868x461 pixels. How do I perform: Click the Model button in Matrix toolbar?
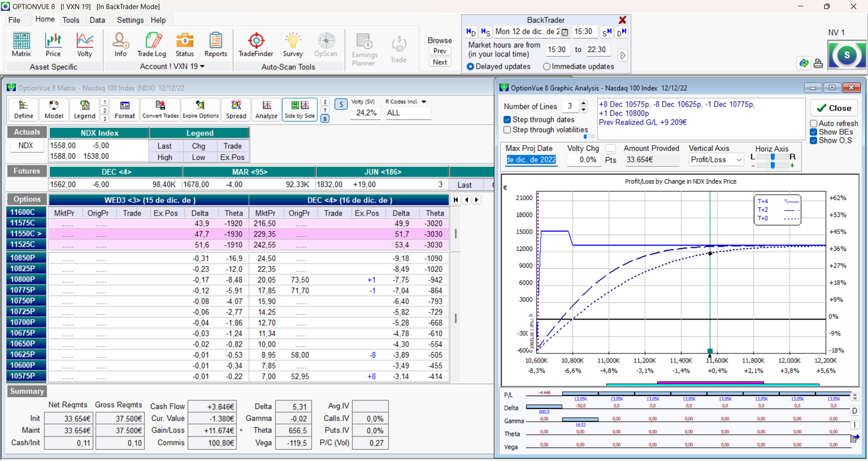54,109
